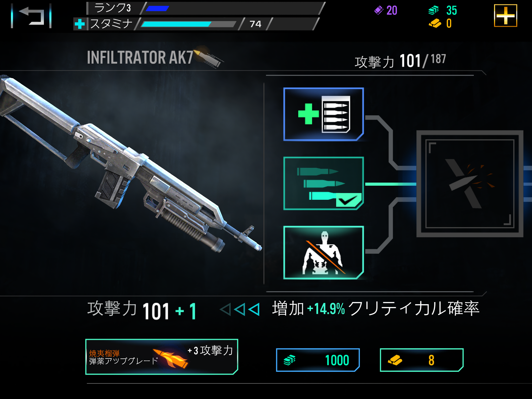Image resolution: width=532 pixels, height=399 pixels.
Task: Open the gold plus purchase button
Action: 505,16
